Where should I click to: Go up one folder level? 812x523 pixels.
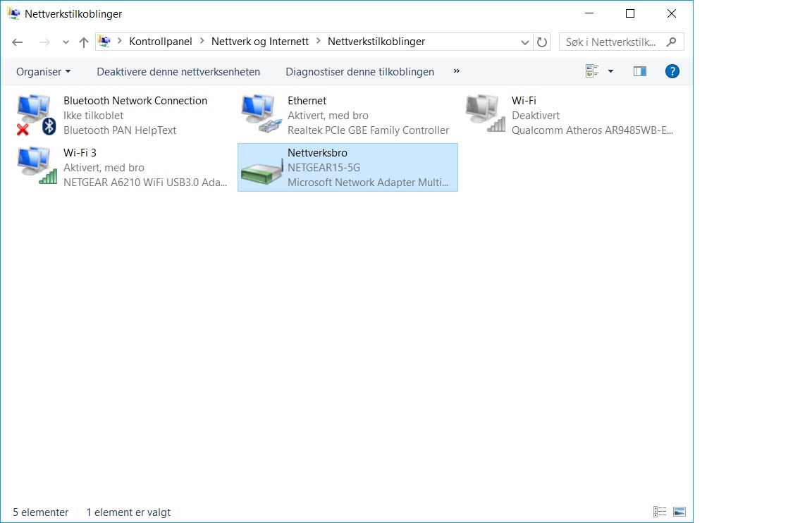coord(84,42)
